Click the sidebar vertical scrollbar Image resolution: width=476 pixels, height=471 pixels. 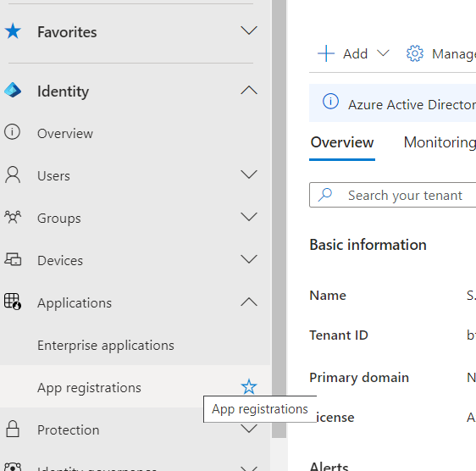click(279, 219)
